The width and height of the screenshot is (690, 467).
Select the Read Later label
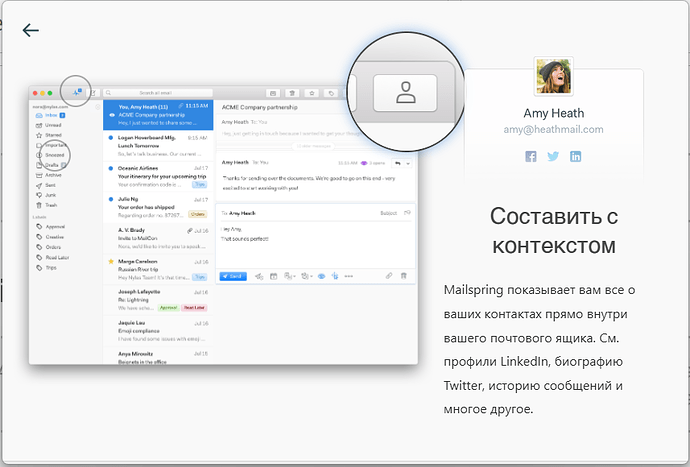pyautogui.click(x=53, y=257)
